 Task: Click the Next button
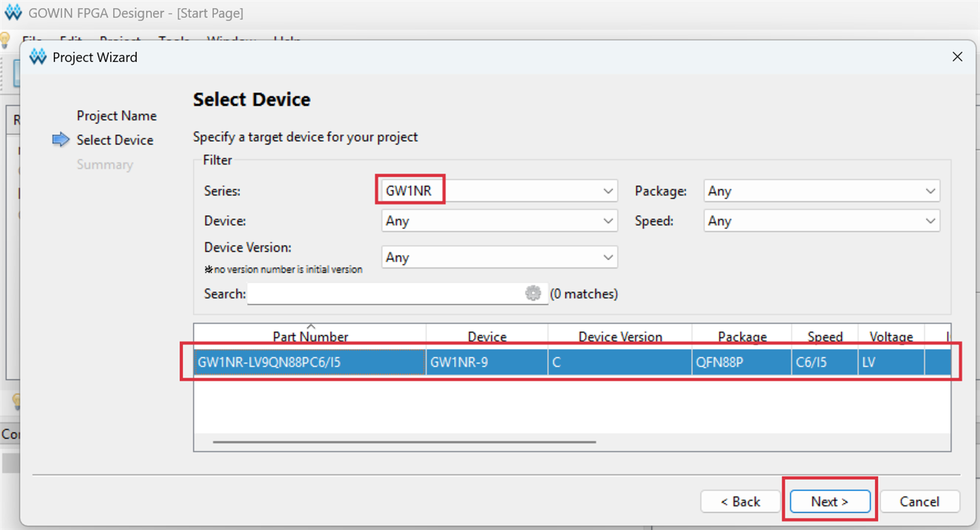(830, 501)
